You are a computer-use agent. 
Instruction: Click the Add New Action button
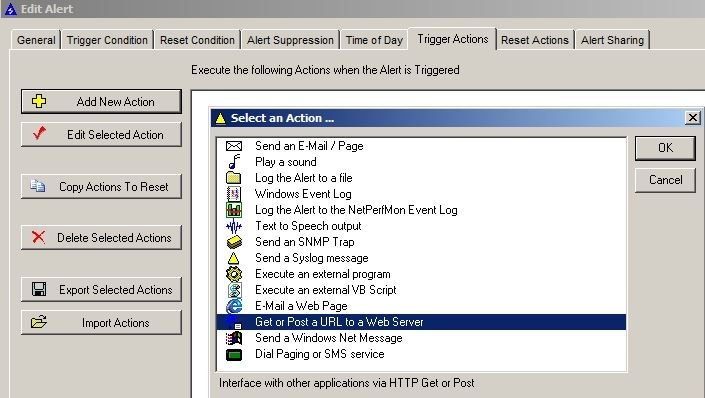(x=101, y=102)
